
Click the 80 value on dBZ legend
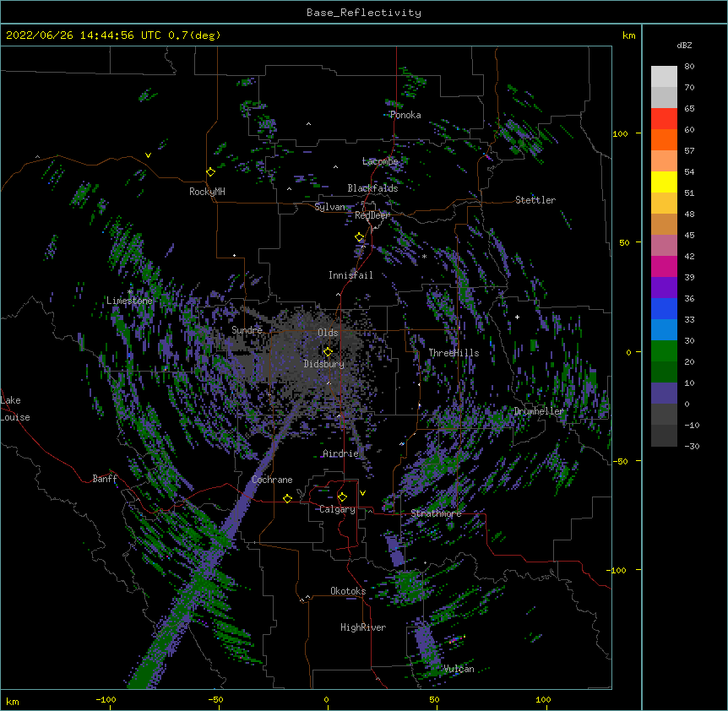(x=689, y=67)
